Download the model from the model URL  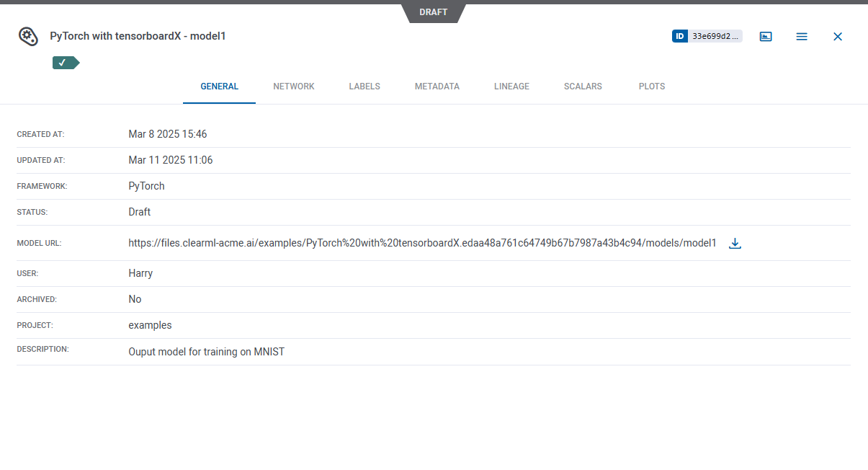pyautogui.click(x=735, y=243)
